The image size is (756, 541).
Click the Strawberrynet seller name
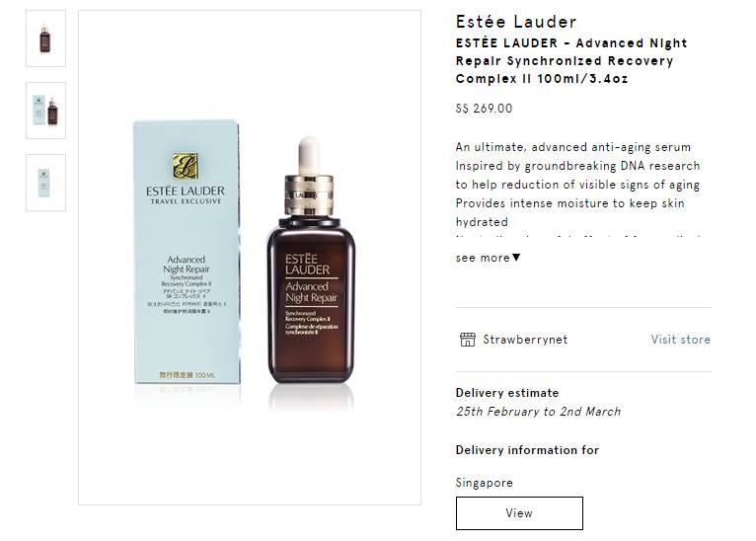pos(525,340)
